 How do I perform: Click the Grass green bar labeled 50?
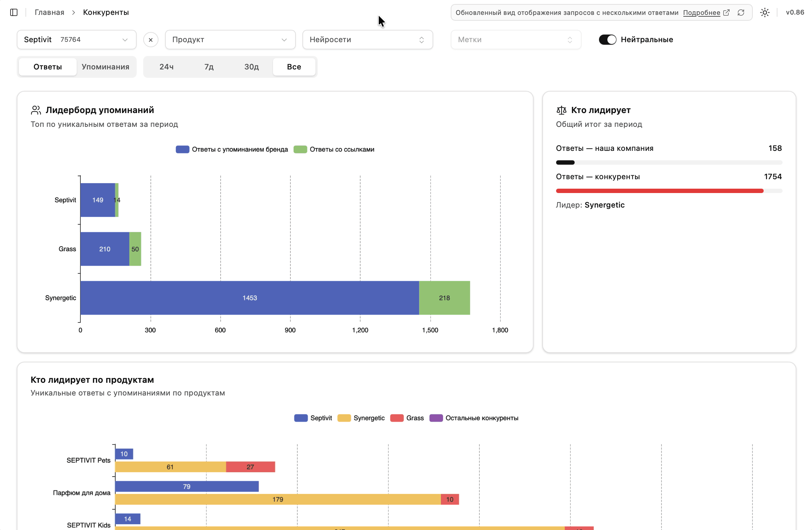pos(135,249)
